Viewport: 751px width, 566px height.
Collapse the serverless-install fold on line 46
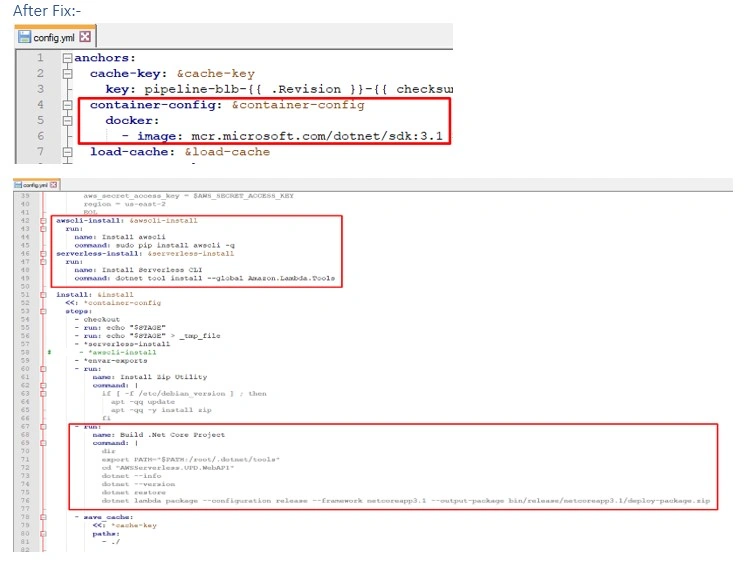[43, 254]
